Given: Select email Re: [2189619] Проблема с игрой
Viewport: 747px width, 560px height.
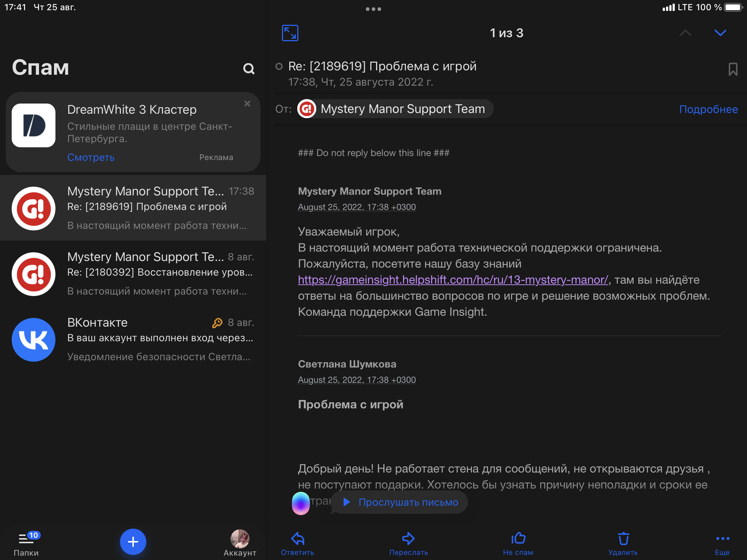Looking at the screenshot, I should (133, 208).
